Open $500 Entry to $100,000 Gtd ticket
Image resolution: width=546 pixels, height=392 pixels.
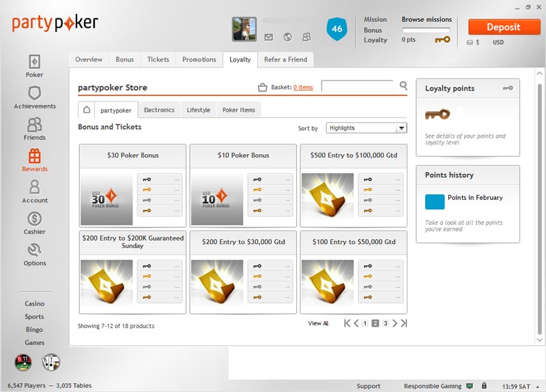point(328,199)
